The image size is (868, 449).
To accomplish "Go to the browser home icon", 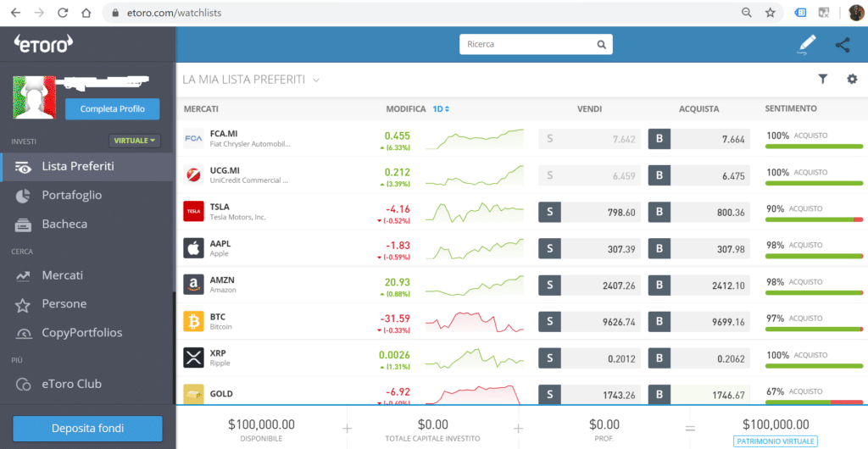I will [86, 13].
